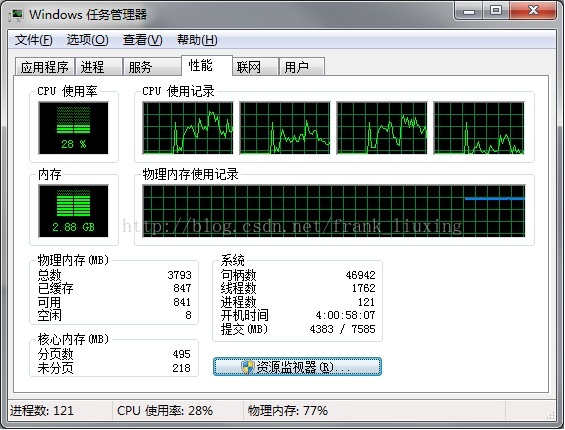
Task: Click the 资源监视器(R)... button
Action: click(x=297, y=367)
